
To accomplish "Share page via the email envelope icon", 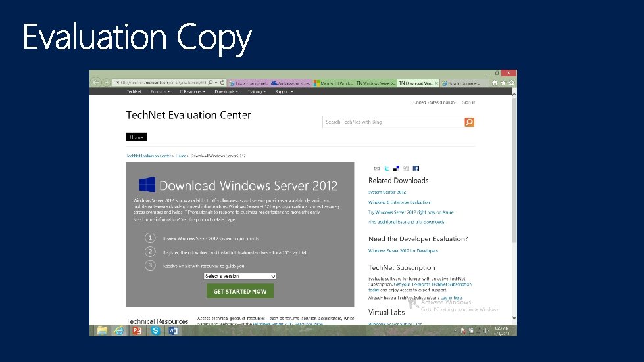I will pos(377,168).
